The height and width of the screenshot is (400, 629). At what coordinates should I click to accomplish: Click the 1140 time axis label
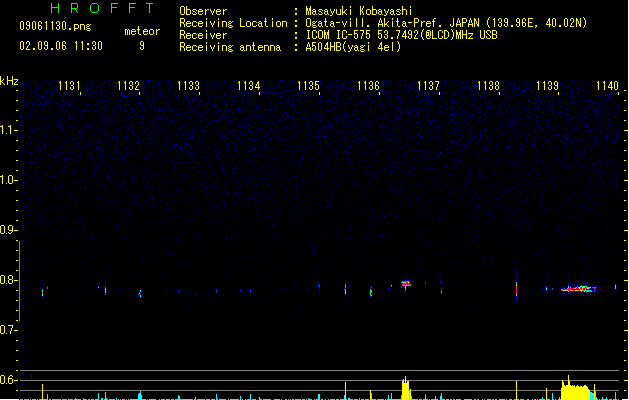(x=607, y=86)
